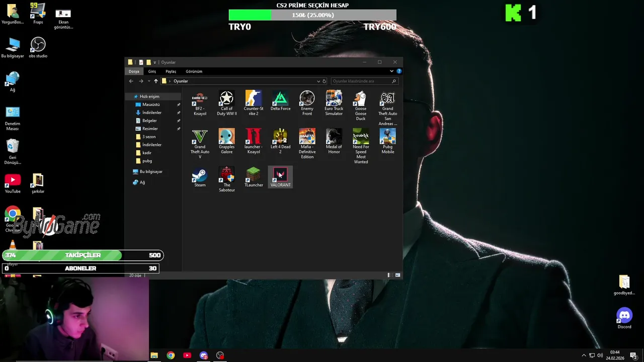
Task: Open Discord from the taskbar
Action: [x=204, y=355]
